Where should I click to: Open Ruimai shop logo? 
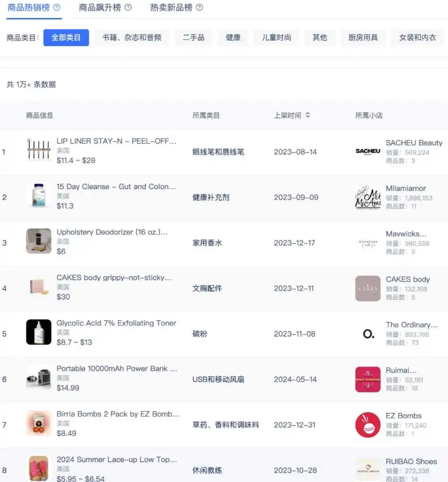[x=368, y=379]
